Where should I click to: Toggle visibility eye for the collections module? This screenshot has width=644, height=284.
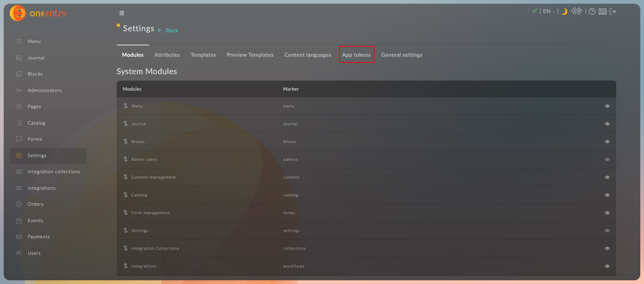click(x=607, y=248)
